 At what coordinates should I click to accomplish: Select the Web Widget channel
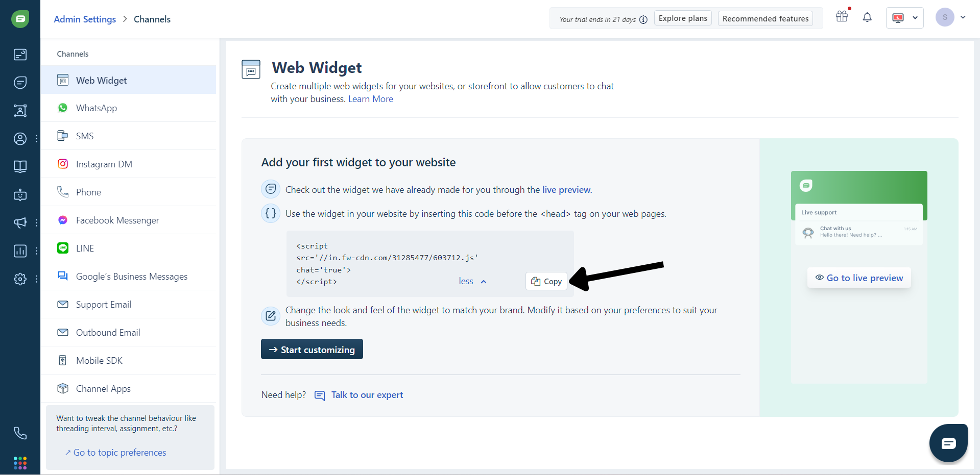click(128, 80)
